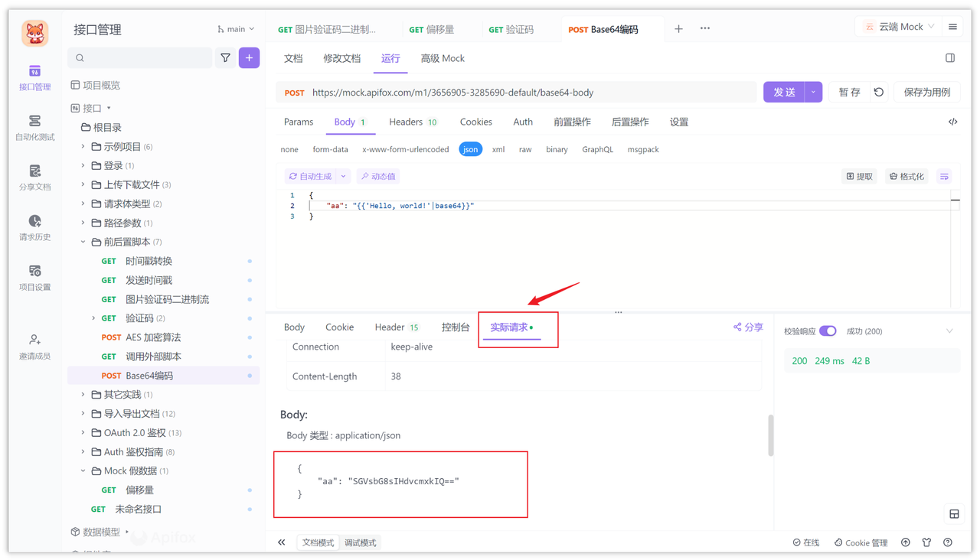This screenshot has width=980, height=560.
Task: Click 提取 in the body toolbar
Action: pos(859,177)
